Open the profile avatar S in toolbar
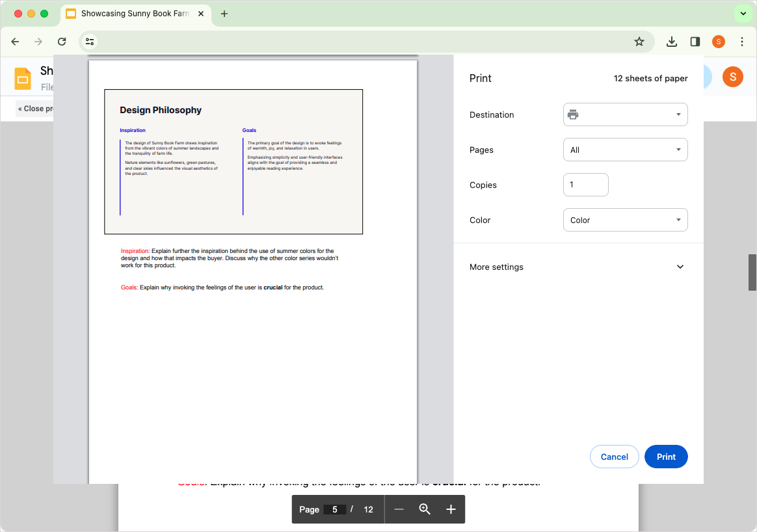The height and width of the screenshot is (532, 757). [x=718, y=41]
